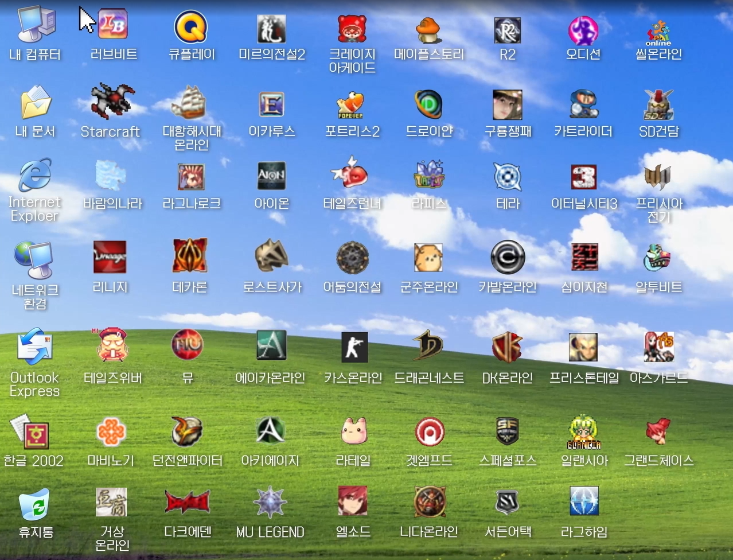Select the 리니지 desktop shortcut
733x560 pixels.
pos(110,257)
